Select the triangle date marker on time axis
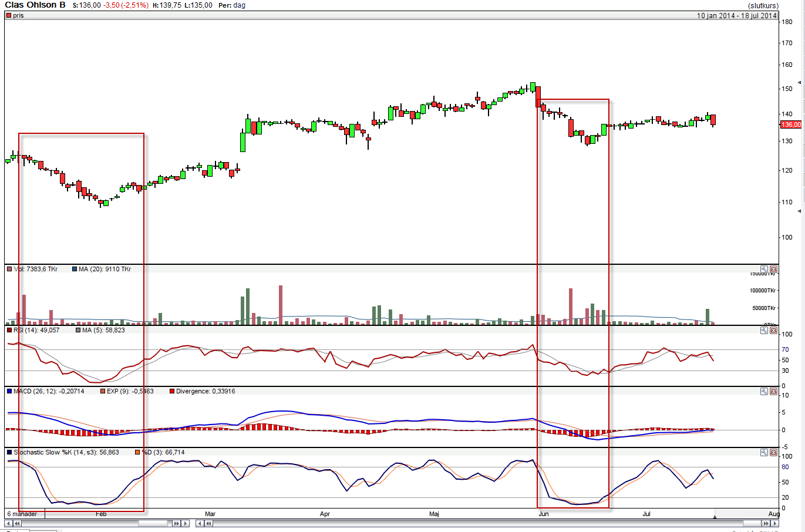This screenshot has height=532, width=805. click(715, 517)
